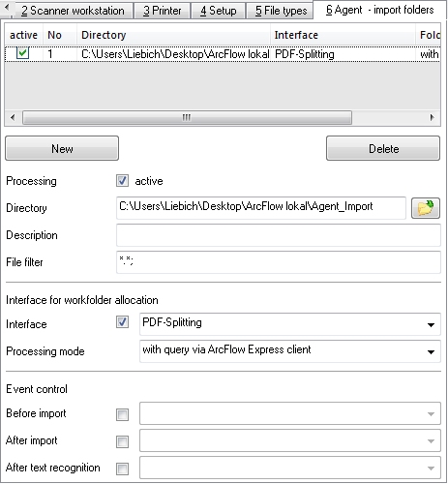Image resolution: width=448 pixels, height=484 pixels.
Task: Click the New button
Action: [62, 148]
